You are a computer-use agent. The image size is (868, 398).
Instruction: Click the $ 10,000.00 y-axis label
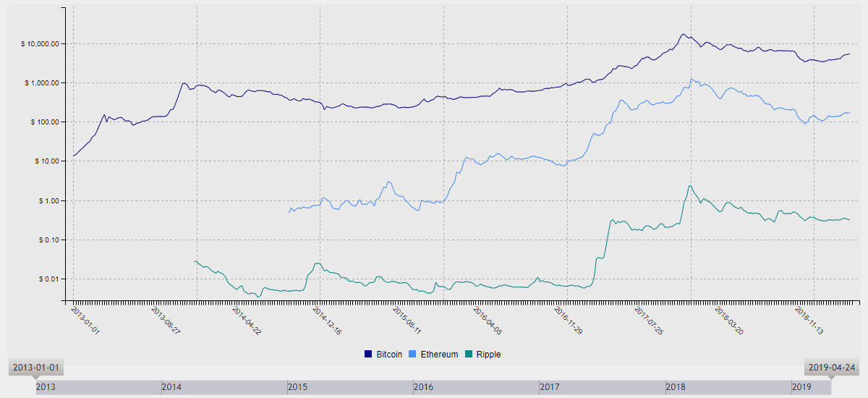[40, 43]
